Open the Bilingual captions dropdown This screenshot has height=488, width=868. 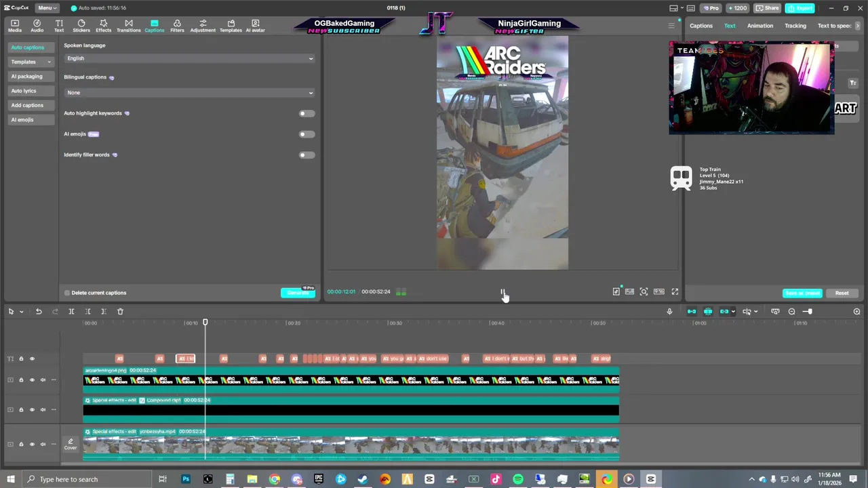pos(189,92)
